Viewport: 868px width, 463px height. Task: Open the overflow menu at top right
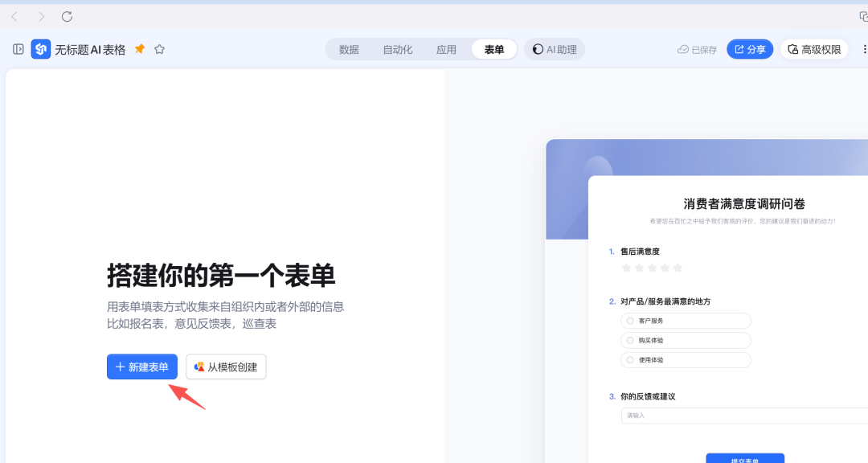pyautogui.click(x=864, y=48)
